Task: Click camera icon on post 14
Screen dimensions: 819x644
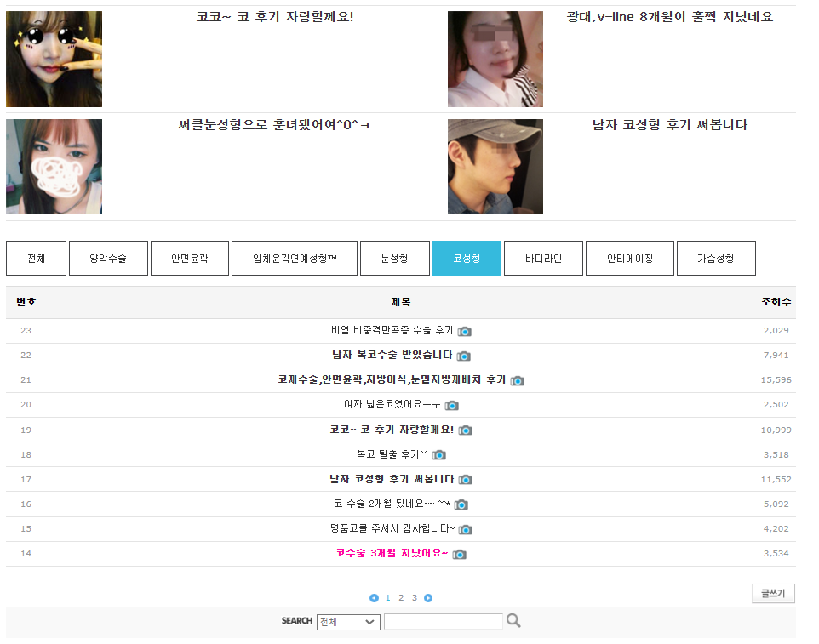Action: pos(460,554)
